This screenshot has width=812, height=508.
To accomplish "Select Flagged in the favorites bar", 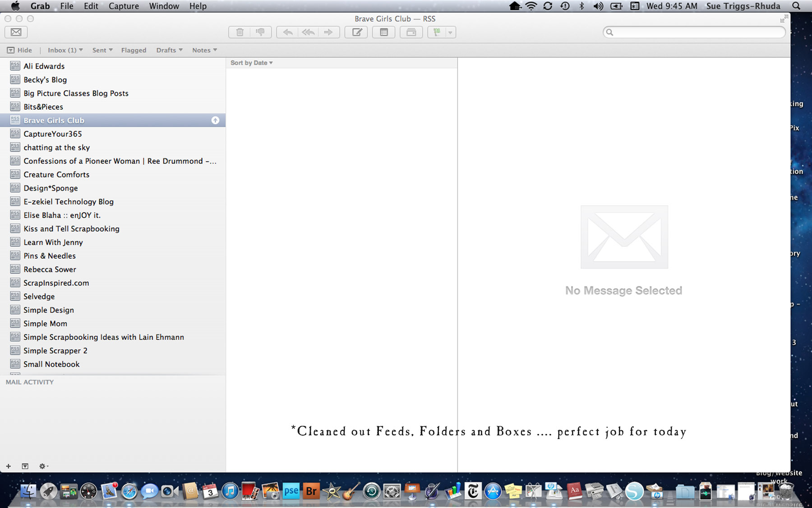I will [134, 50].
